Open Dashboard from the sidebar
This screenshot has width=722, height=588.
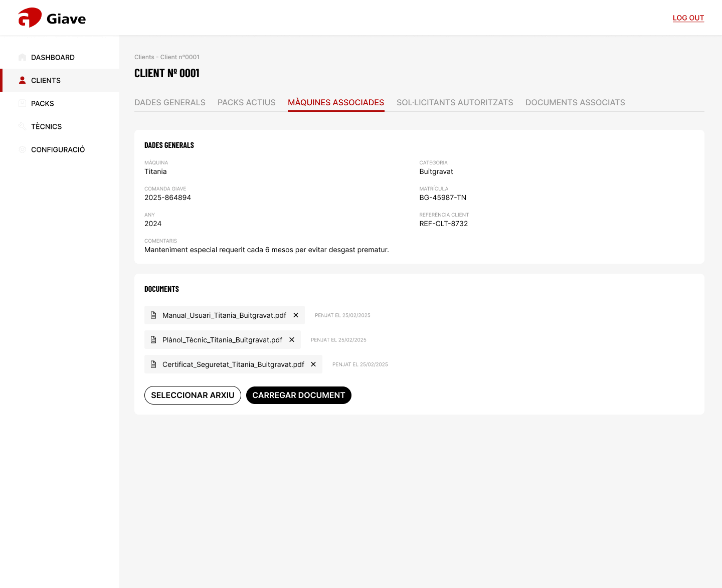tap(60, 57)
